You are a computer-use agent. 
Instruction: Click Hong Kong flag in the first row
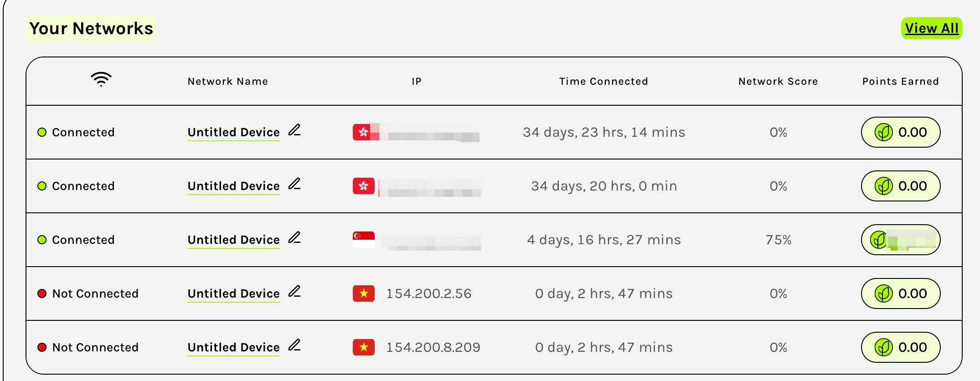(363, 132)
